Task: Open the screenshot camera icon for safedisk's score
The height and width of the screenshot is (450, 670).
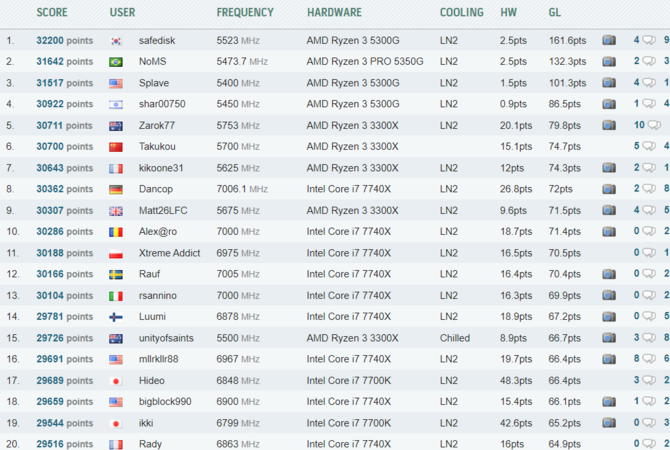Action: click(x=609, y=40)
